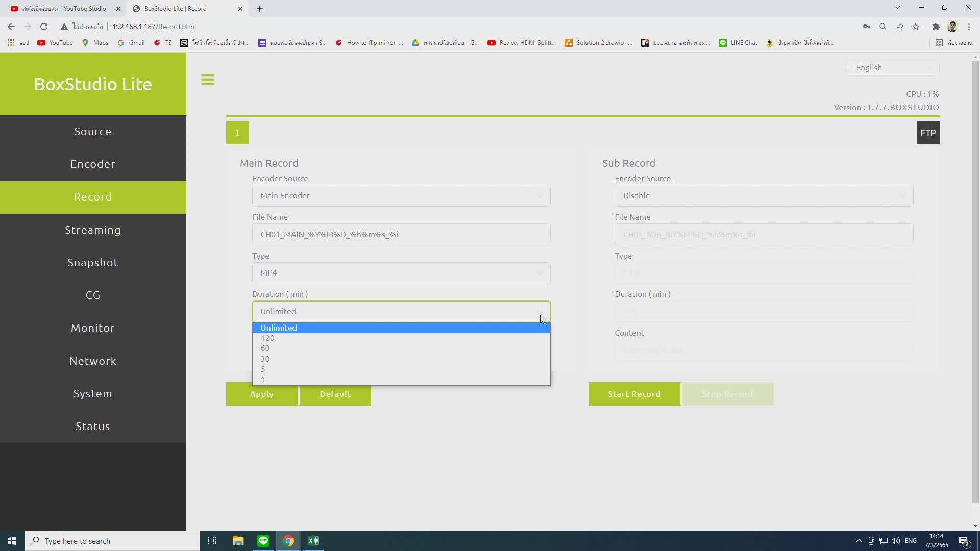Screen dimensions: 980x551
Task: Open the Maps bookmark
Action: coord(95,43)
